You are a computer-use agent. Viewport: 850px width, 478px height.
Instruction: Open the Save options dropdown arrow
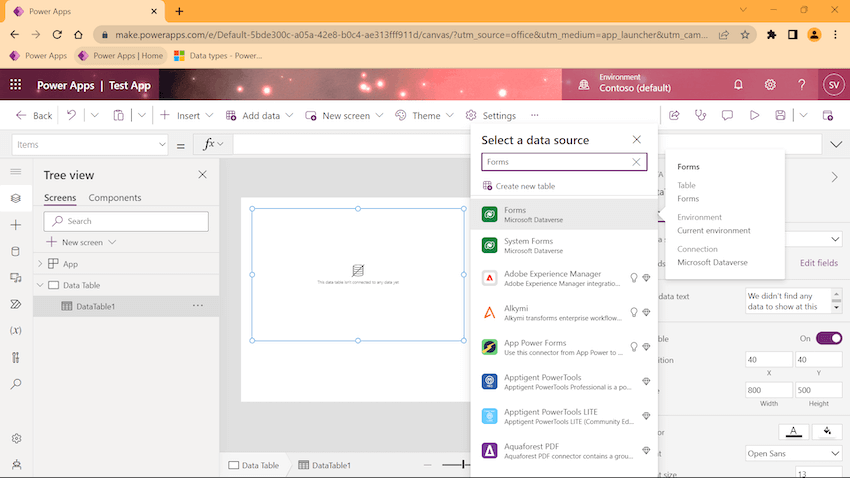click(803, 115)
